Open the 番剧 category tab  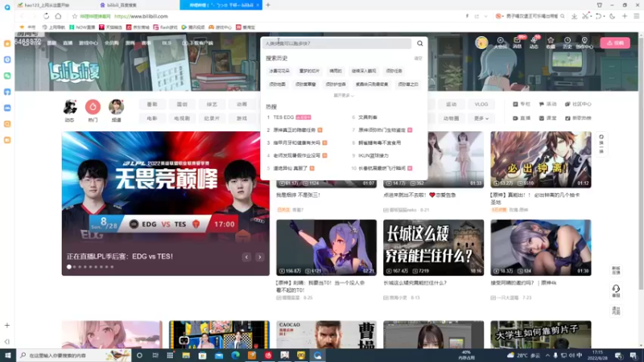point(152,105)
